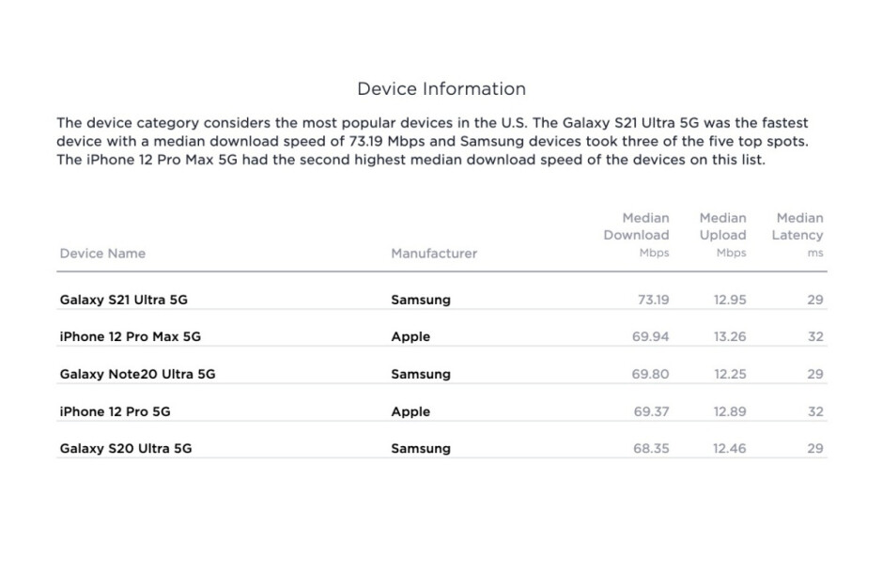The image size is (882, 588).
Task: Sort by Median Download column header
Action: [636, 235]
